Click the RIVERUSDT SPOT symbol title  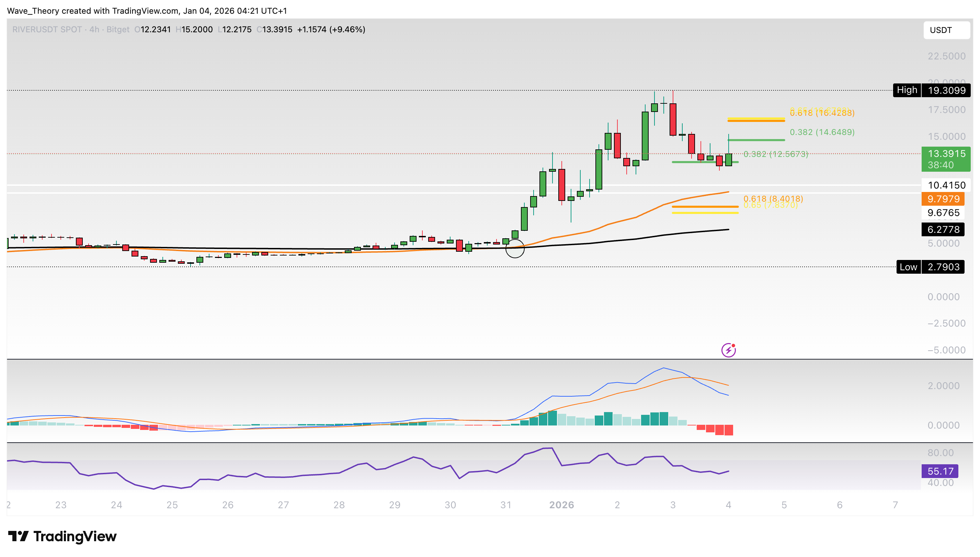(47, 30)
